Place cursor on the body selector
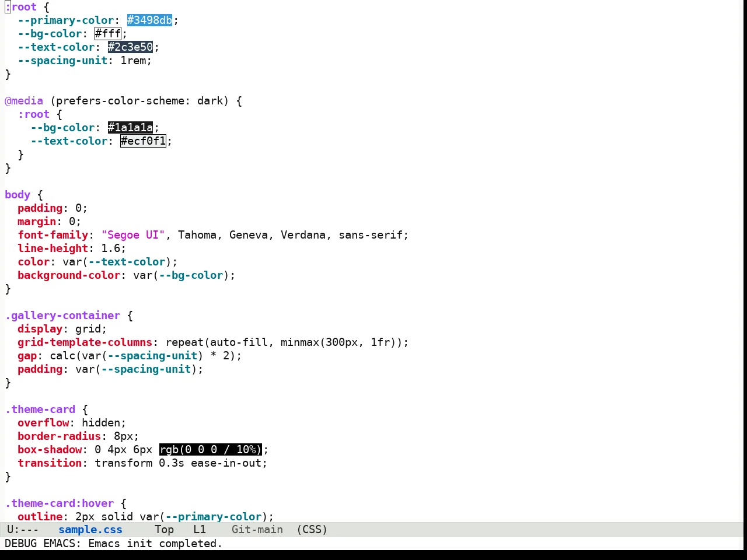Viewport: 747px width, 560px height. (18, 195)
